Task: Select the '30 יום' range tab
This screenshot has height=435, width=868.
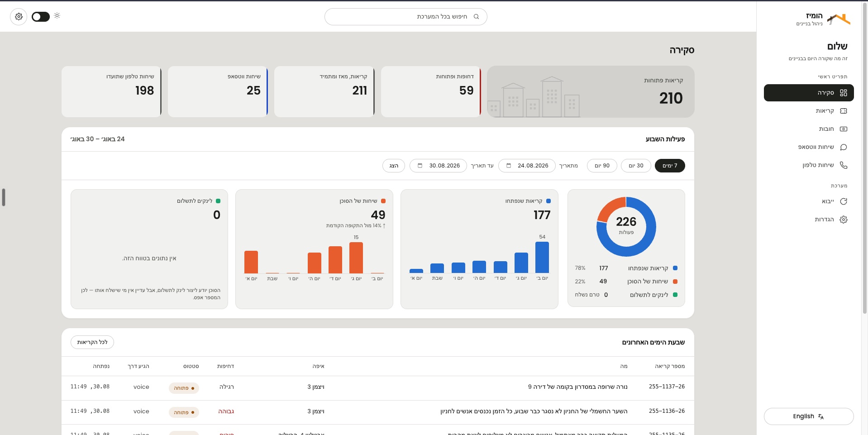Action: click(636, 166)
